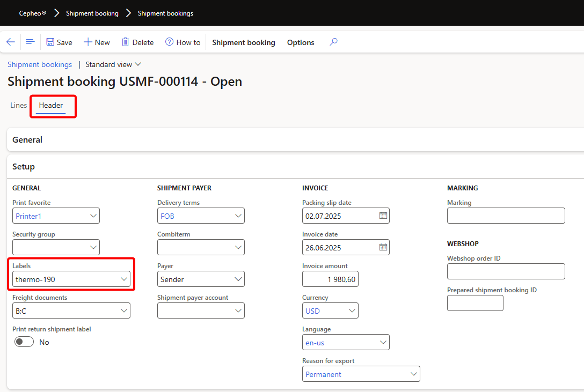Click the back arrow icon
The height and width of the screenshot is (392, 584).
click(11, 42)
